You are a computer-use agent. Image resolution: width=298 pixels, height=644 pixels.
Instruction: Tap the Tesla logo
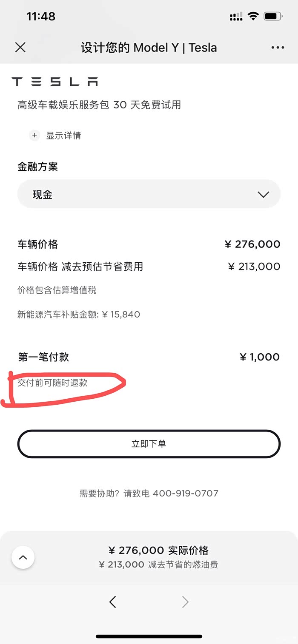pyautogui.click(x=54, y=82)
